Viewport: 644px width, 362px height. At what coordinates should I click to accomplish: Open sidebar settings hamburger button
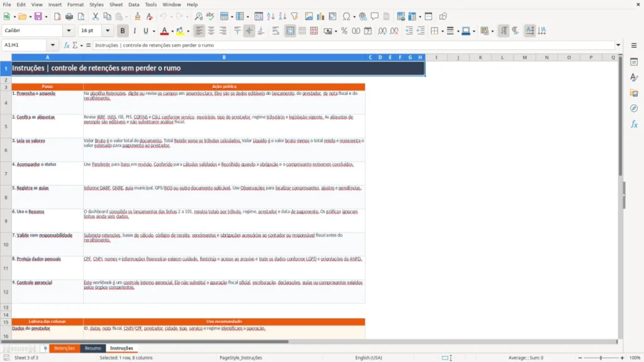(x=634, y=45)
